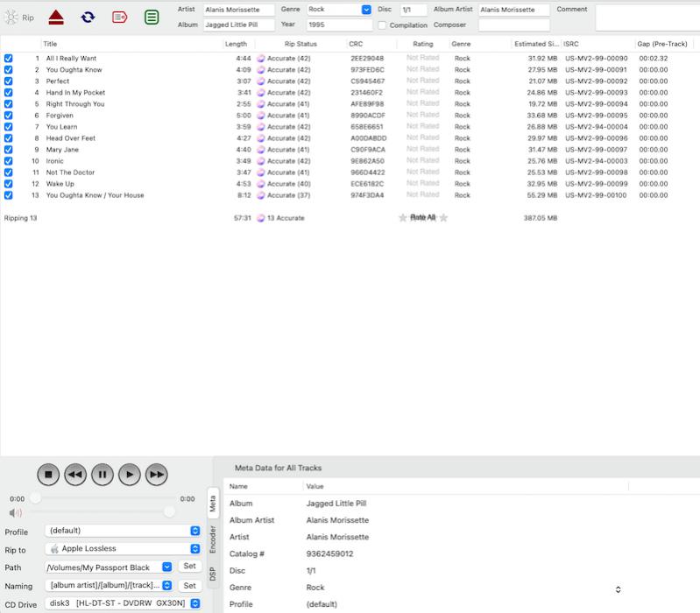Switch to the Encoder vertical tab

coord(212,539)
